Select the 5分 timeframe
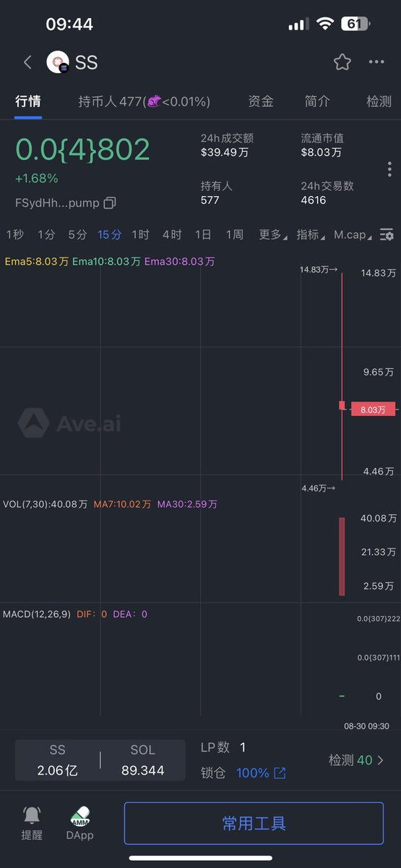Screen dimensions: 401x868 (x=77, y=234)
